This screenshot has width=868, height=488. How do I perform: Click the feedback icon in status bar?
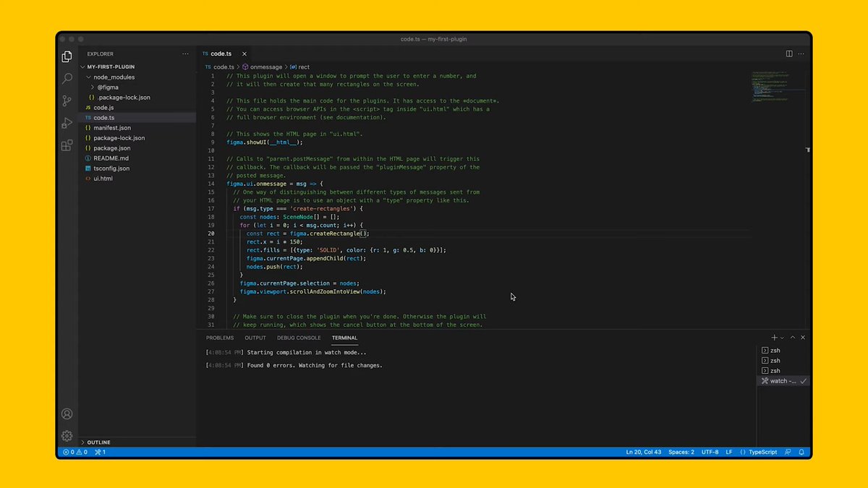(788, 452)
